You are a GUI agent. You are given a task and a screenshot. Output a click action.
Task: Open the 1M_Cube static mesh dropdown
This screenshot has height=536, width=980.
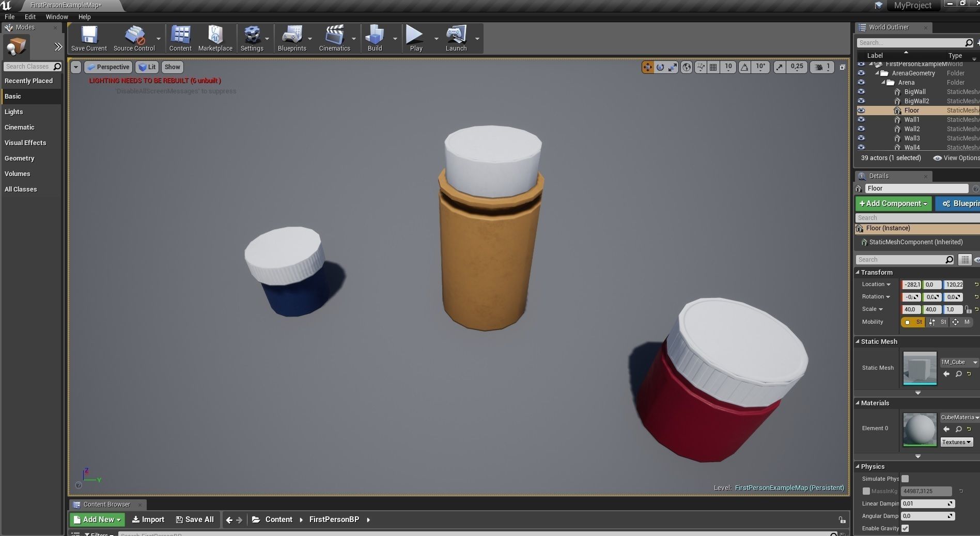[959, 362]
